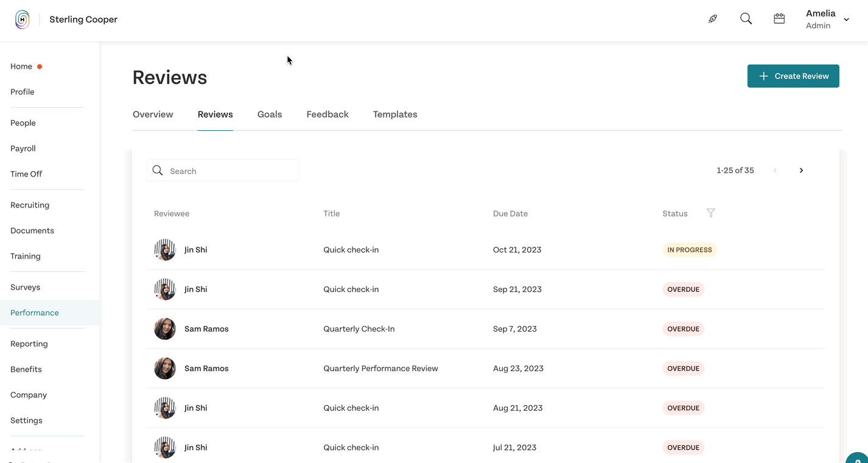Focus the reviews Search field
Viewport: 868px width, 463px height.
pos(223,171)
